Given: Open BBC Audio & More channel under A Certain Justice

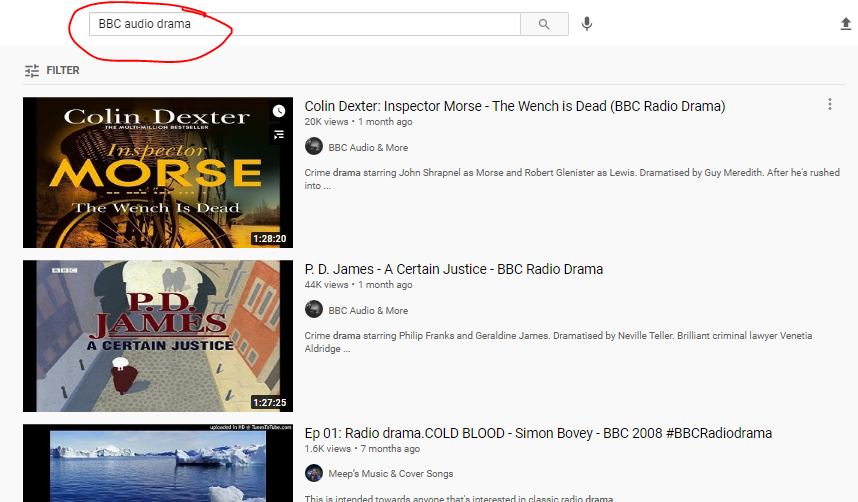Looking at the screenshot, I should click(368, 310).
